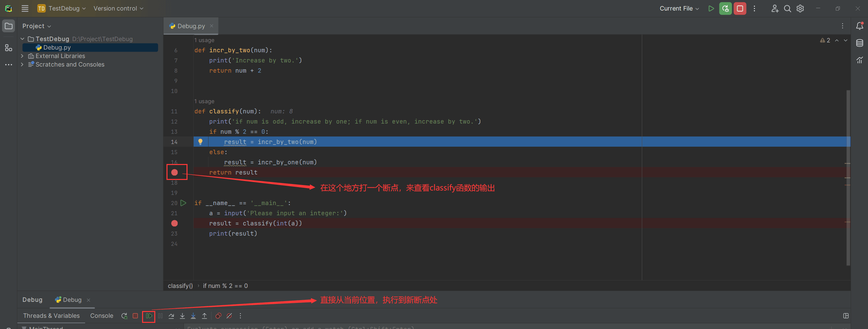Click the Step Out debug icon
The width and height of the screenshot is (868, 329).
(x=204, y=316)
